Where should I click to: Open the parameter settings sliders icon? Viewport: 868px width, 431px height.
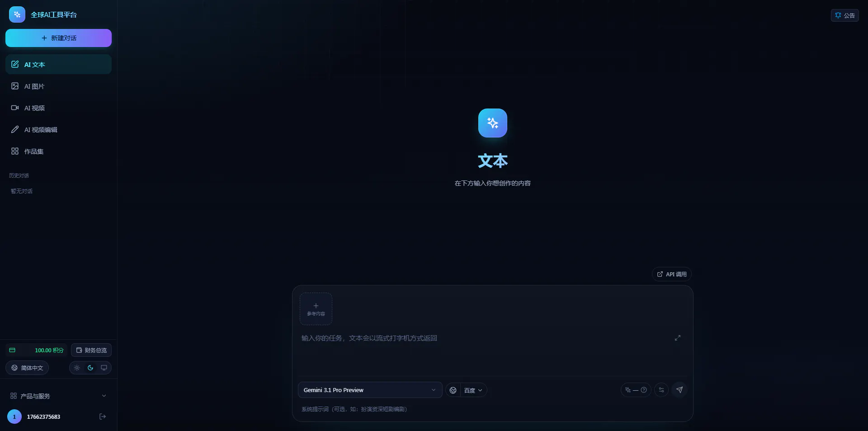pos(661,390)
